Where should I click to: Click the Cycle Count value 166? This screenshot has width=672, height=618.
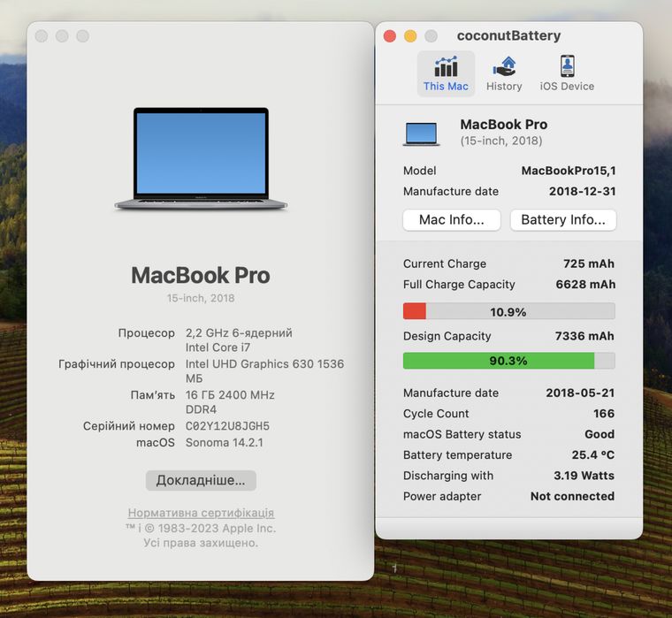604,413
